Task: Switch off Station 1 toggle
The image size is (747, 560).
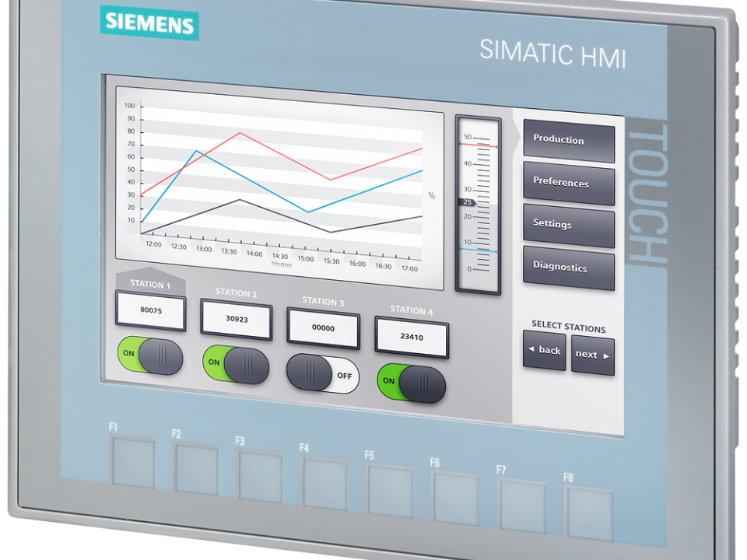Action: coord(150,355)
